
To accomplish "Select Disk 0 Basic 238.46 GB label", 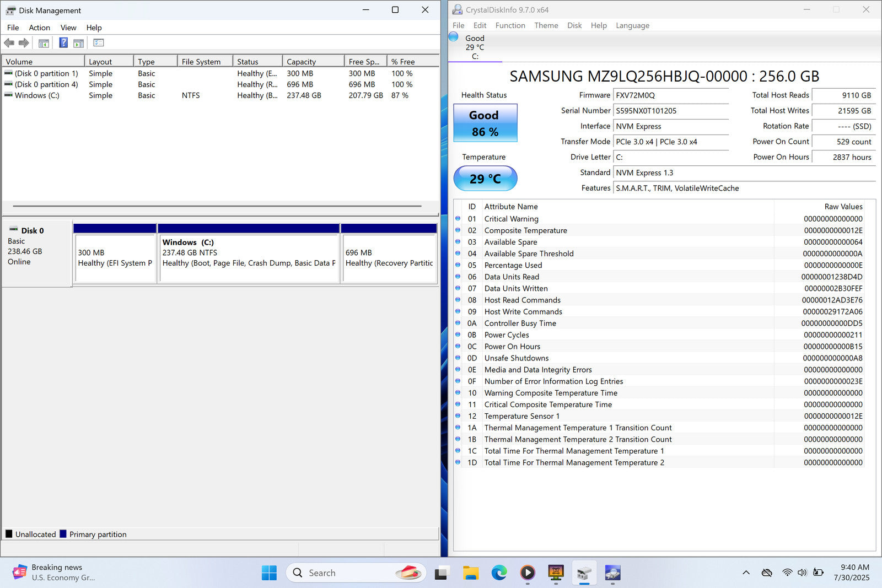I will [x=36, y=254].
